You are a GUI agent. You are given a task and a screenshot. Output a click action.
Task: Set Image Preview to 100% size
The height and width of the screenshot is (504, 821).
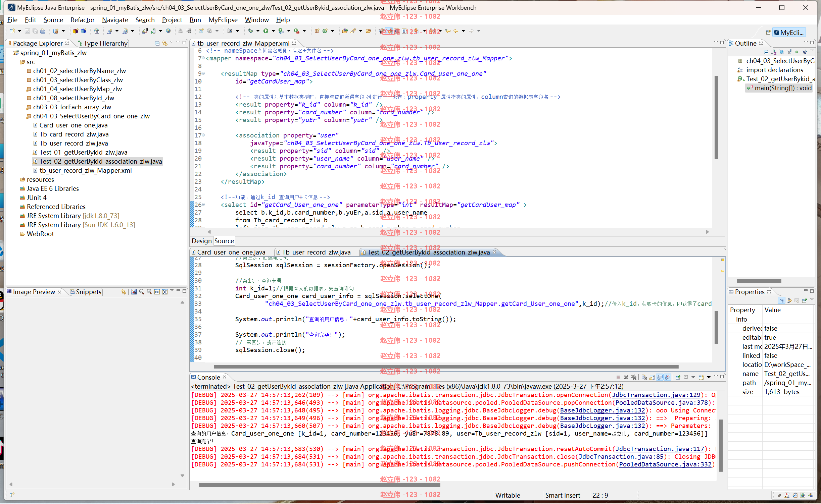click(157, 292)
